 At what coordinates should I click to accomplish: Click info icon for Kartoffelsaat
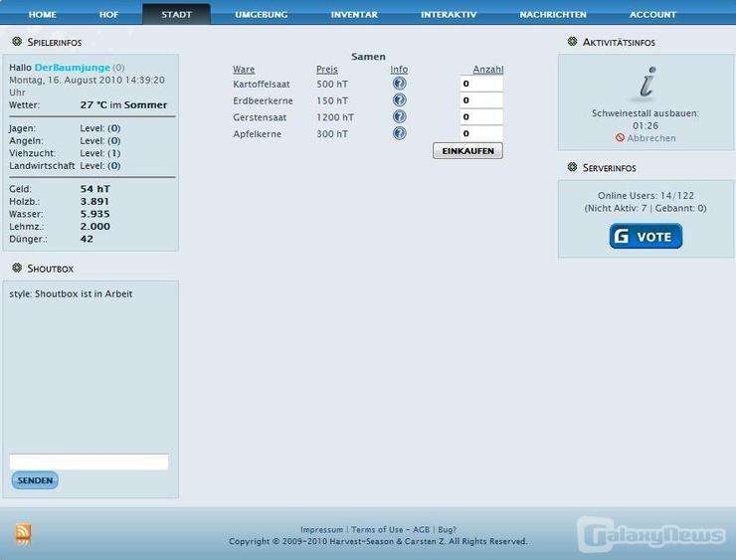pyautogui.click(x=399, y=84)
